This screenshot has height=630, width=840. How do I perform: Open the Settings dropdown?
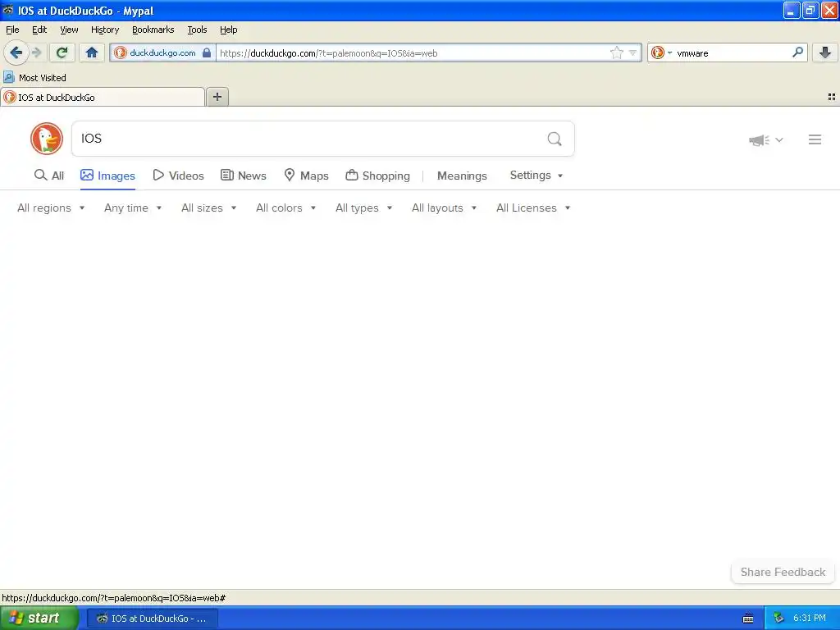click(536, 176)
